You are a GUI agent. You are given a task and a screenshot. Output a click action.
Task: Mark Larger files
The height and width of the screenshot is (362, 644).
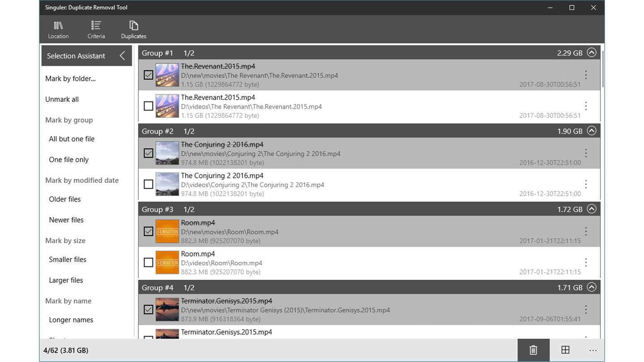(66, 280)
